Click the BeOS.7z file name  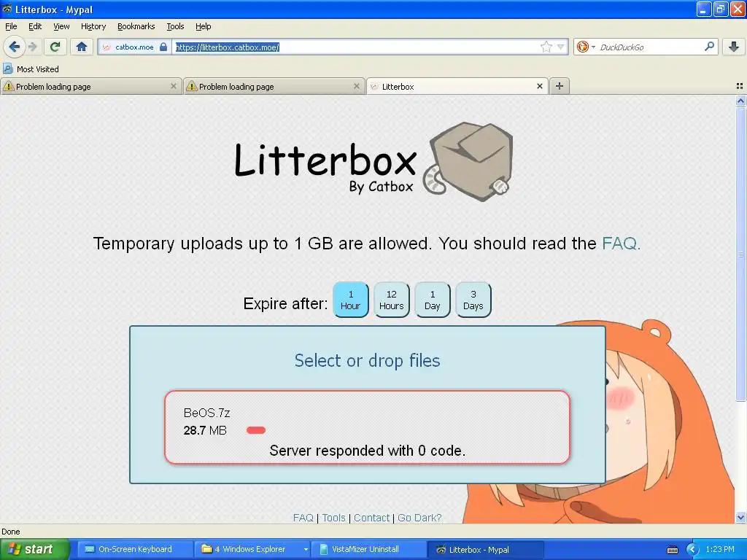206,413
